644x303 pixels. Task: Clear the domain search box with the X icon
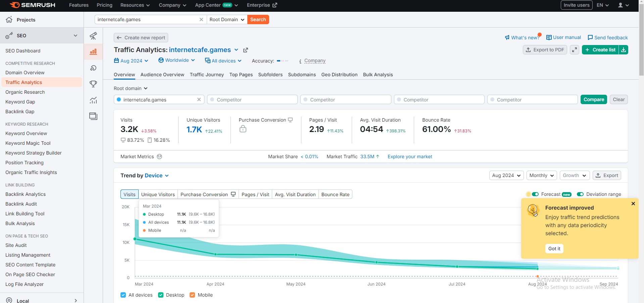tap(201, 19)
